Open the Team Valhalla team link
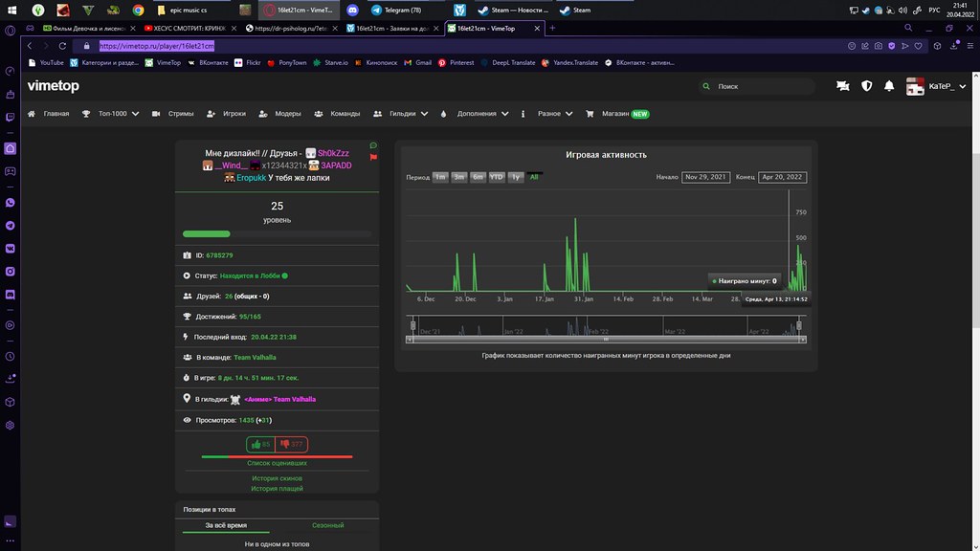This screenshot has width=980, height=551. [255, 357]
